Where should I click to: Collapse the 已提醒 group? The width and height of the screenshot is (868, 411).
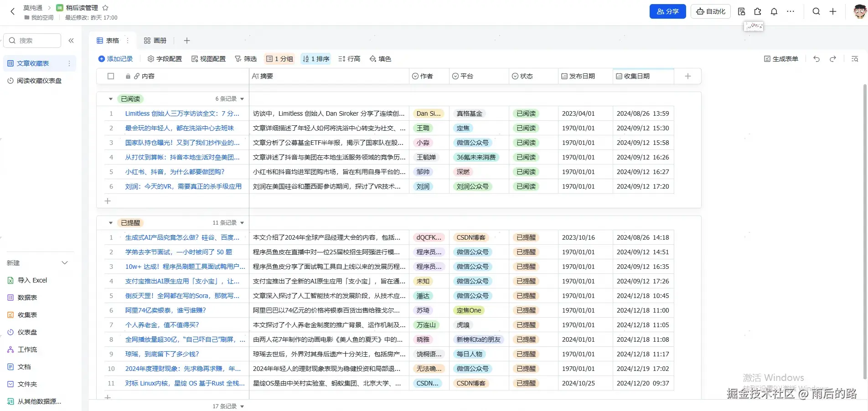click(x=110, y=222)
